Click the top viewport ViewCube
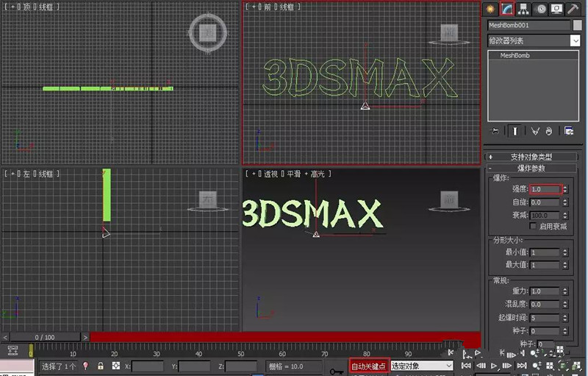This screenshot has width=588, height=376. pos(208,33)
